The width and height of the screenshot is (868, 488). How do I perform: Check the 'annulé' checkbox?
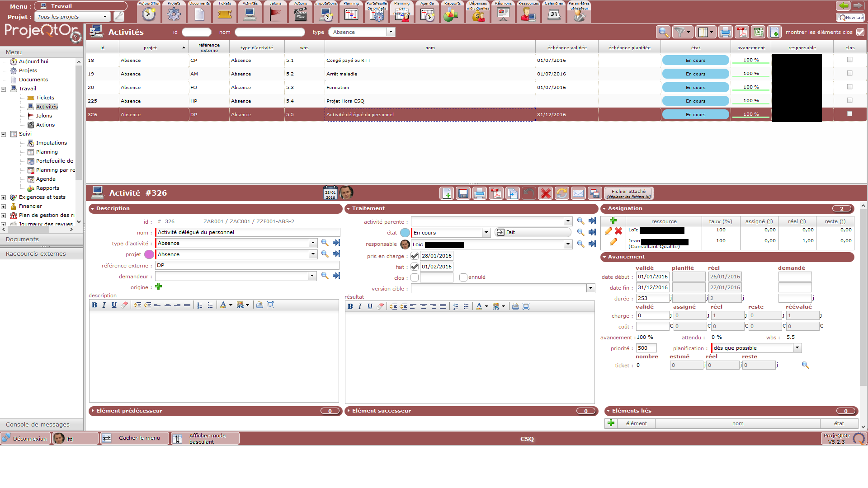[x=463, y=277]
